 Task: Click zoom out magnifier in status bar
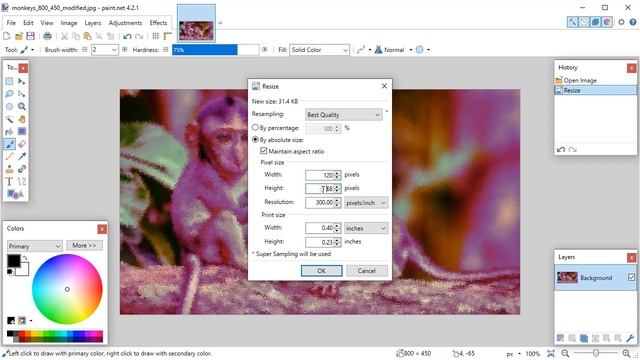click(x=565, y=353)
